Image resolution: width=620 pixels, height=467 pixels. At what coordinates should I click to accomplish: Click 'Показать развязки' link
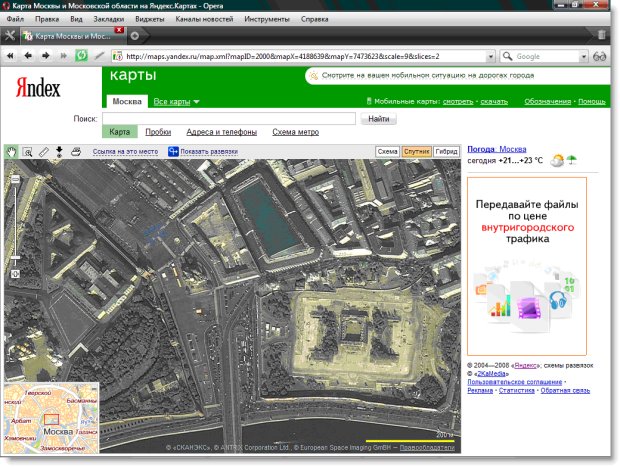(x=209, y=151)
